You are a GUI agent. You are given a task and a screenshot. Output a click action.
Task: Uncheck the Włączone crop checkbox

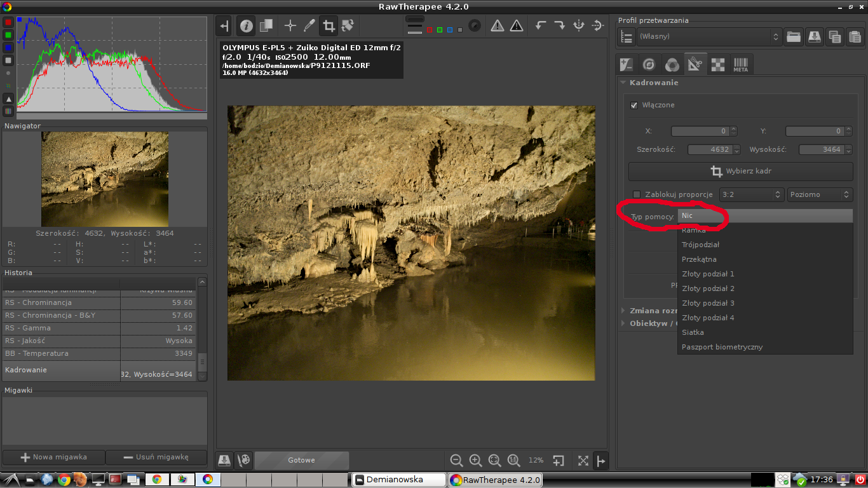(634, 105)
